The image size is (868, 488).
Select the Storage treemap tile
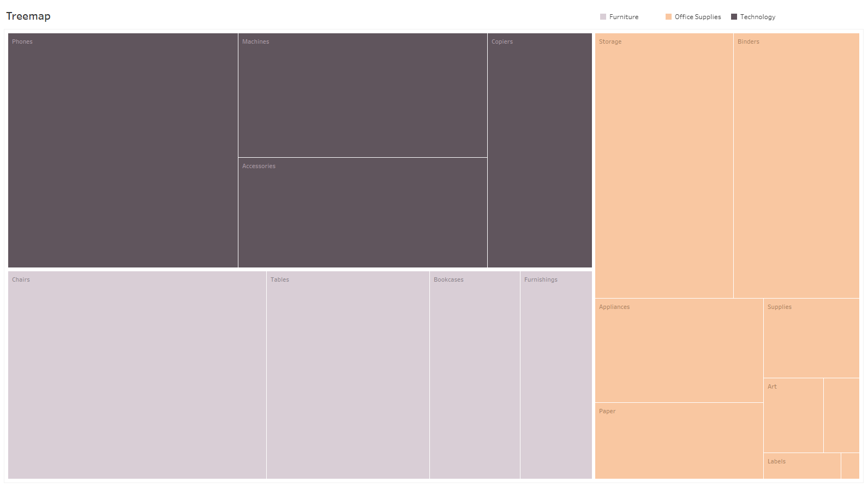[664, 165]
